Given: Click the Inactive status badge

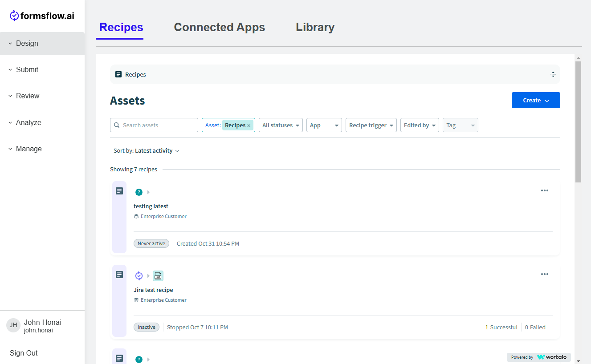Looking at the screenshot, I should coord(147,327).
